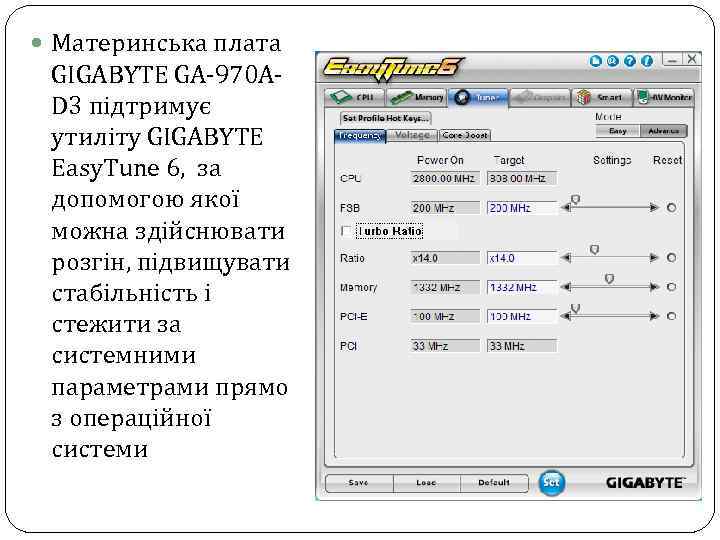
Task: Click the blue document icon in title bar
Action: pos(596,61)
